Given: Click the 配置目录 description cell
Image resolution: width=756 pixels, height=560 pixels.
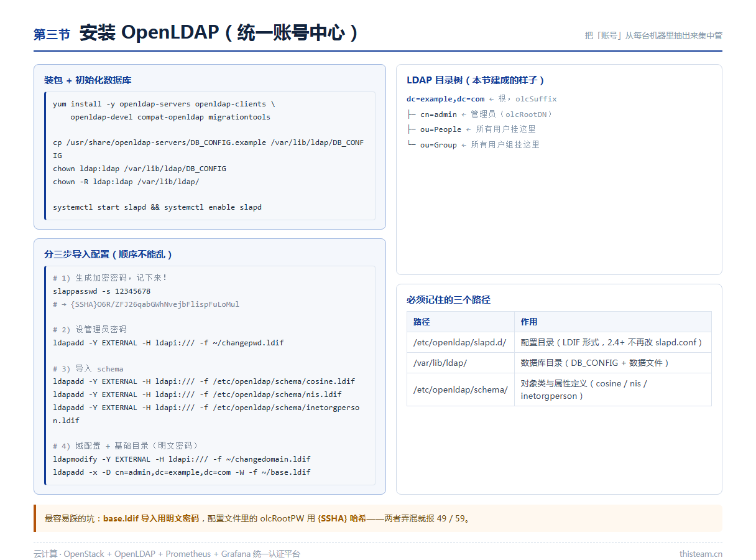Looking at the screenshot, I should (613, 342).
